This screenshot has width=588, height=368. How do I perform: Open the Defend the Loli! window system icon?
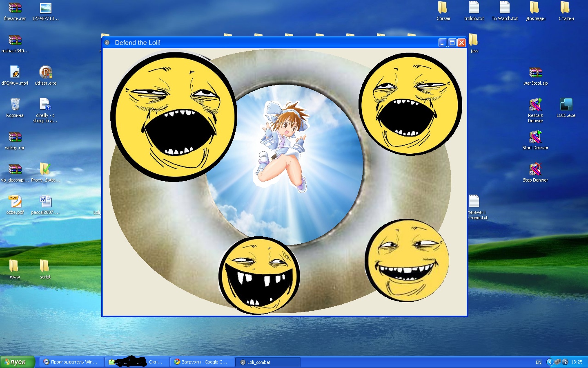click(x=107, y=43)
